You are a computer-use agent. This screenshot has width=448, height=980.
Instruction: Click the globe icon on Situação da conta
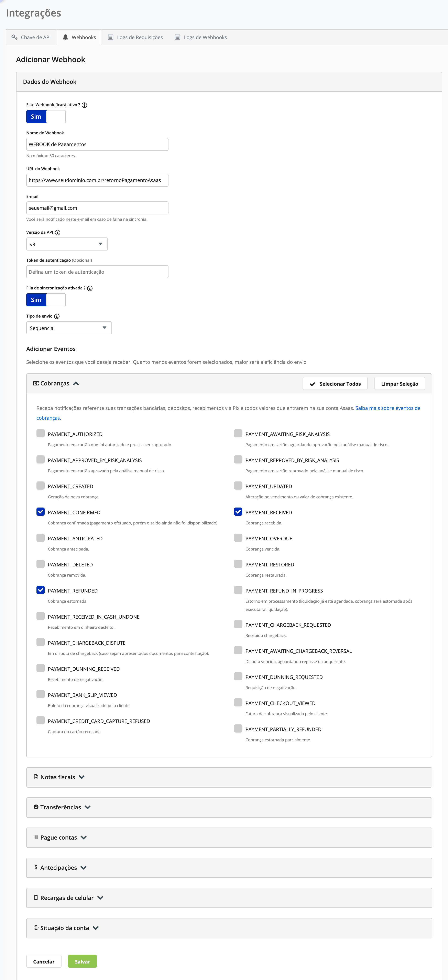36,927
